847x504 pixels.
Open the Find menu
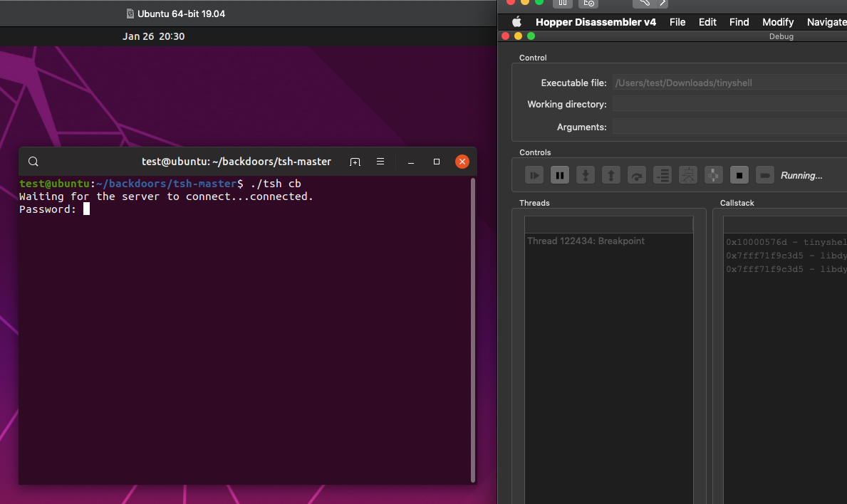739,22
